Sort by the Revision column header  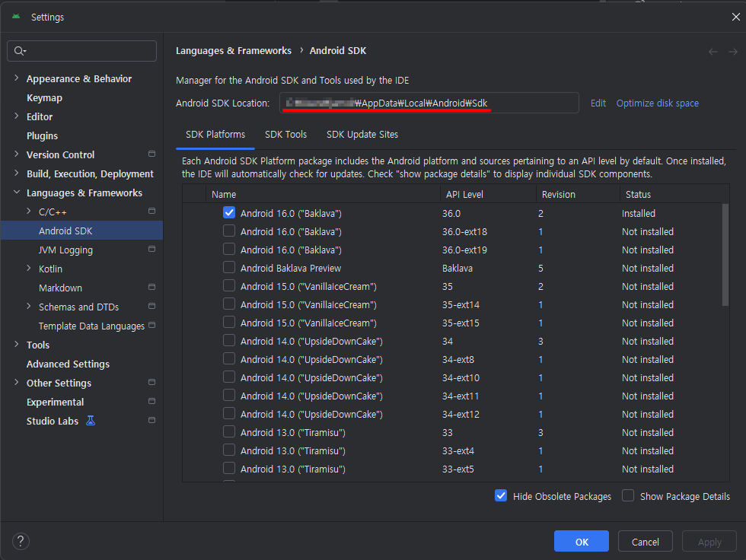pos(578,194)
